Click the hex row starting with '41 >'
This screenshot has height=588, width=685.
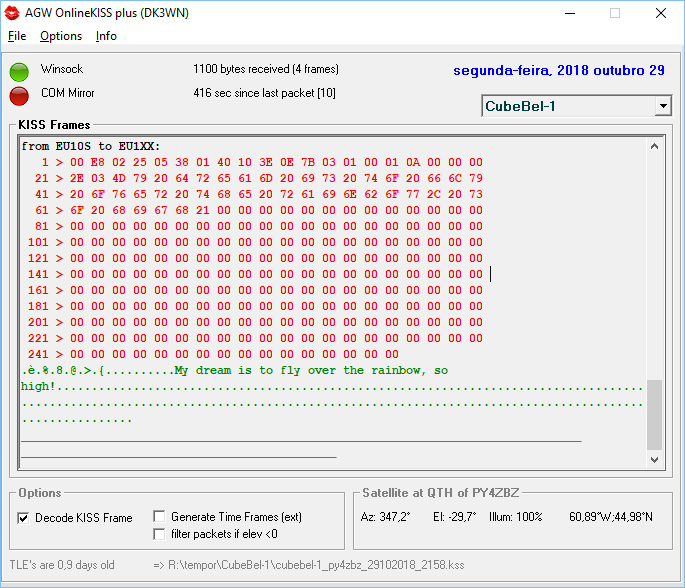(x=259, y=194)
